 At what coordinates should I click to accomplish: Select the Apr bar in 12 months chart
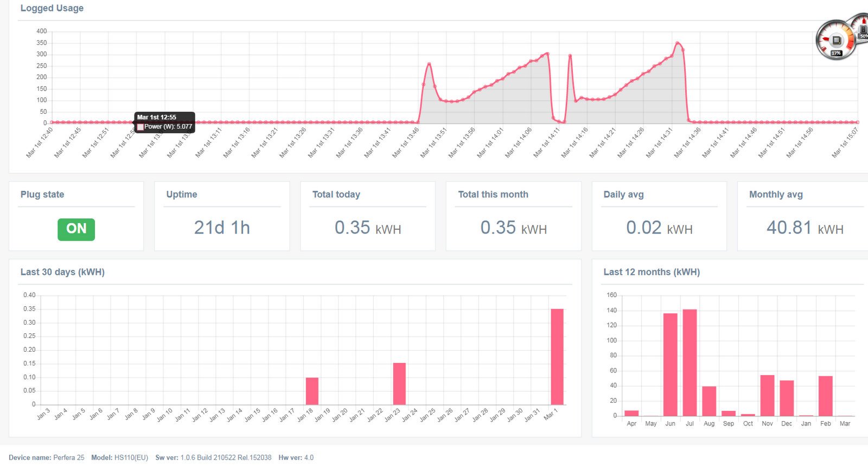click(631, 414)
